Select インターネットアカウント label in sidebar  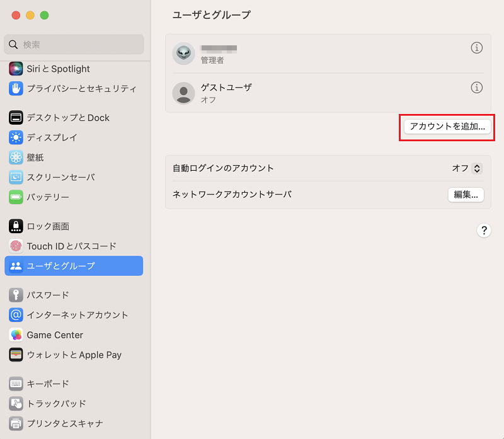pos(77,315)
